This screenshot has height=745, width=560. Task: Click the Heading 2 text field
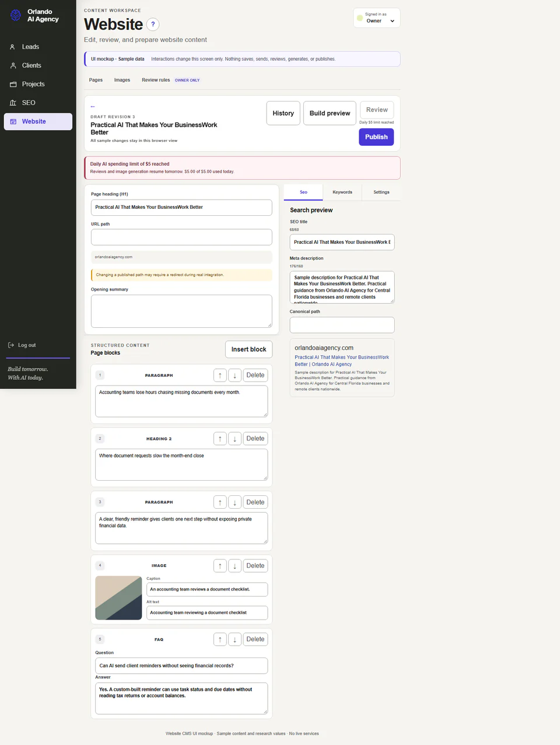(x=181, y=465)
